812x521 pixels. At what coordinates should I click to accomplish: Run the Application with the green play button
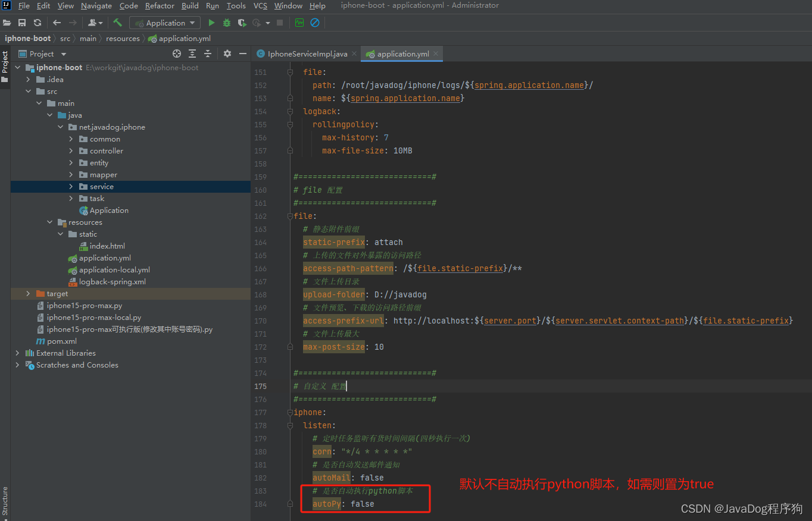(x=211, y=23)
